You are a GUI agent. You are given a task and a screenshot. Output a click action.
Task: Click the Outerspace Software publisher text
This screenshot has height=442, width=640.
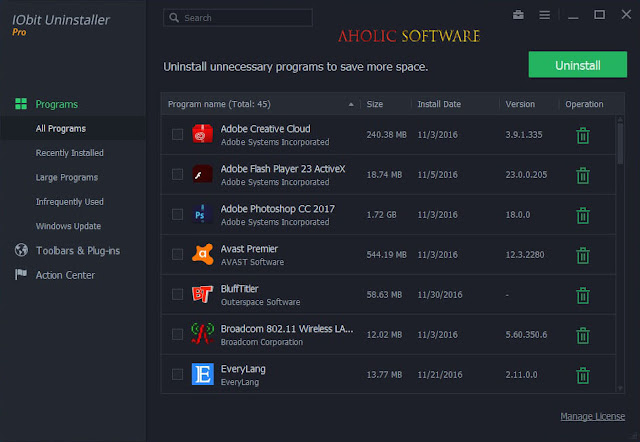tap(260, 302)
